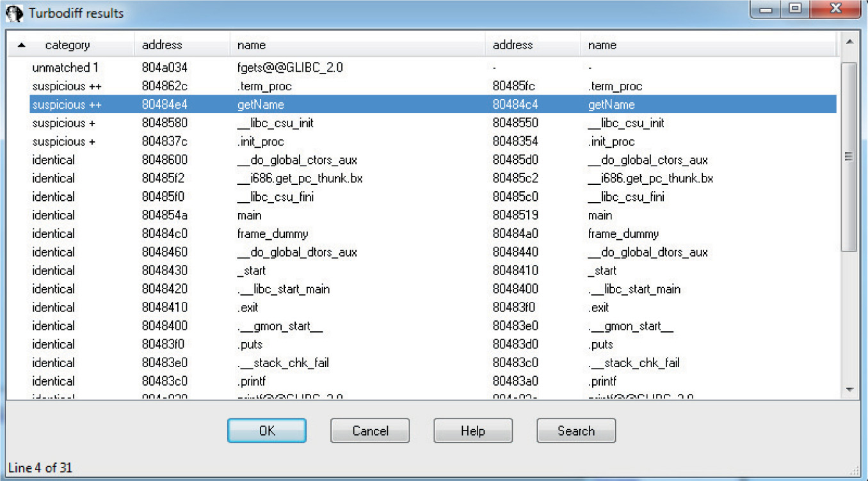Screen dimensions: 868x481
Task: Select the 'unmatched 1' category cell
Action: tap(65, 67)
